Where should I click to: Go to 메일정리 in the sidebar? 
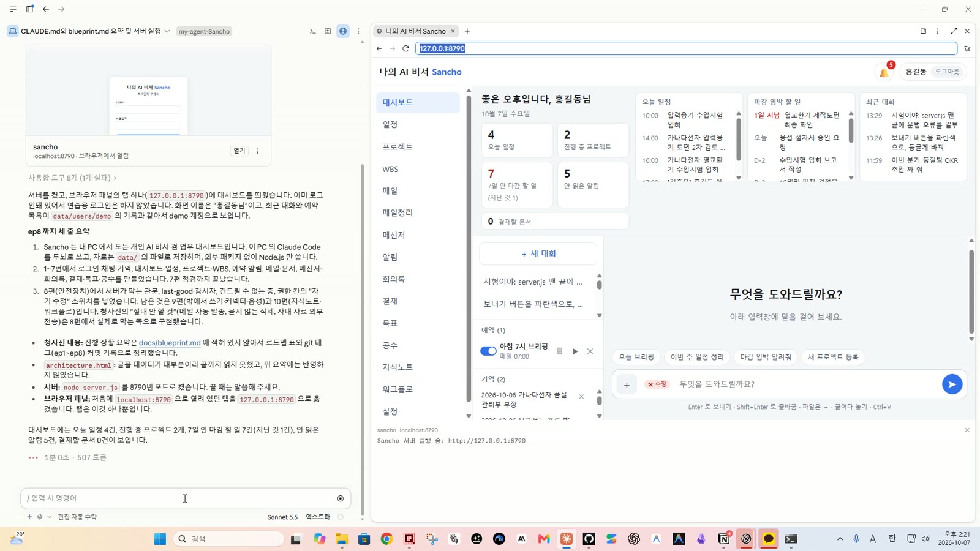[418, 213]
